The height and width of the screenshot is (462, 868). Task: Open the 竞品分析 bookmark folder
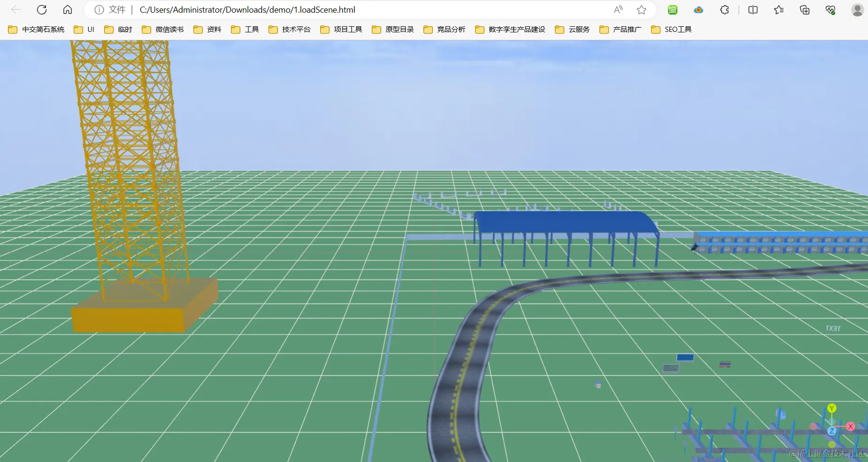[x=445, y=30]
